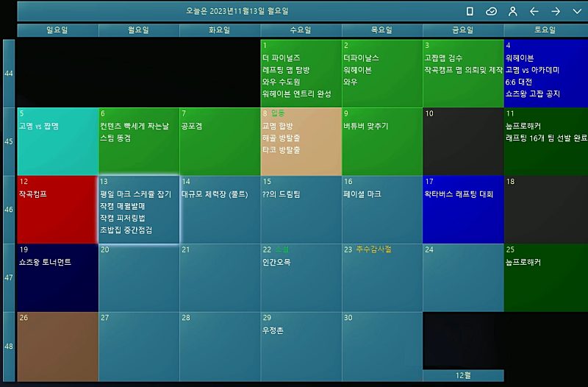Jump to 12월 next month button
Screen dimensions: 588x387
463,375
